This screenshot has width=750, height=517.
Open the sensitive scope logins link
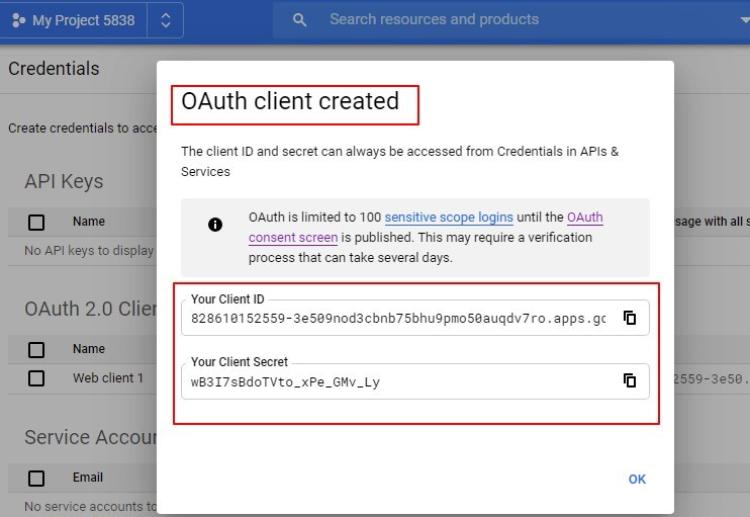[x=449, y=217]
